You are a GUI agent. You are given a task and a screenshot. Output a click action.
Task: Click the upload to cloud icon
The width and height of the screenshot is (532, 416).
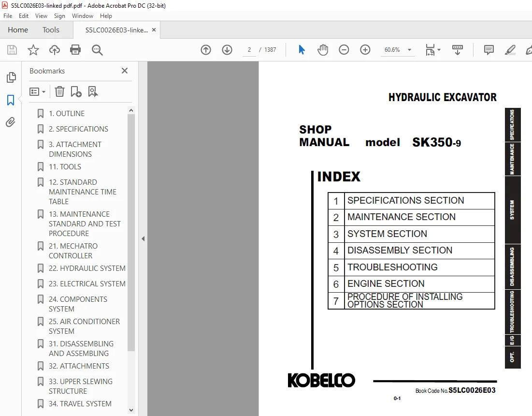pyautogui.click(x=54, y=50)
